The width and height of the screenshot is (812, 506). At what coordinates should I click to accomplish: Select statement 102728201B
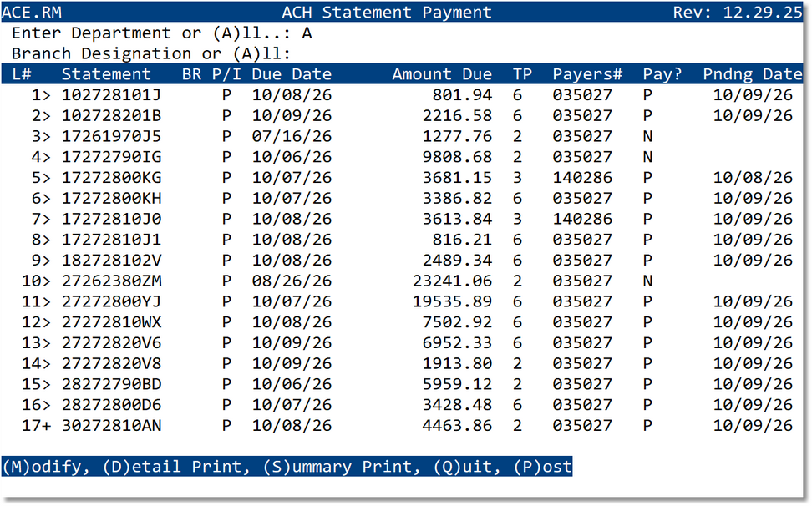pos(111,115)
